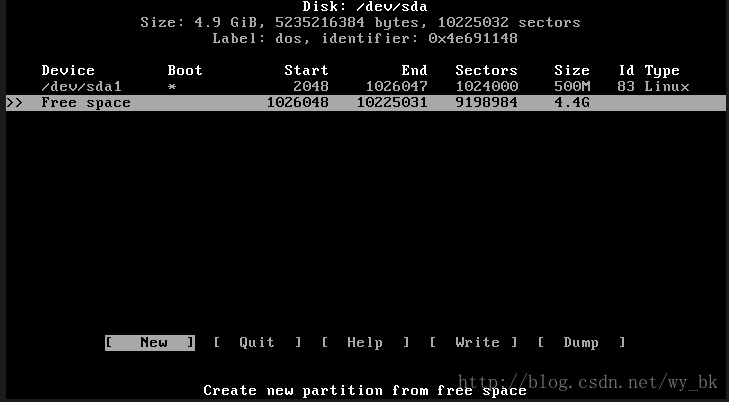
Task: Click the boot flag asterisk of sda1
Action: pos(172,87)
